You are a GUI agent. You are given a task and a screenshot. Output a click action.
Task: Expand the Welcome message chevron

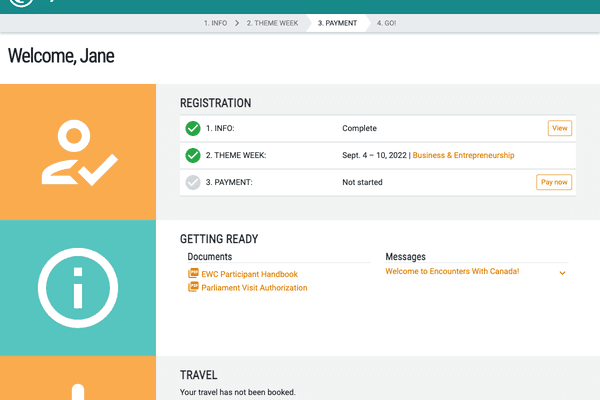coord(563,273)
